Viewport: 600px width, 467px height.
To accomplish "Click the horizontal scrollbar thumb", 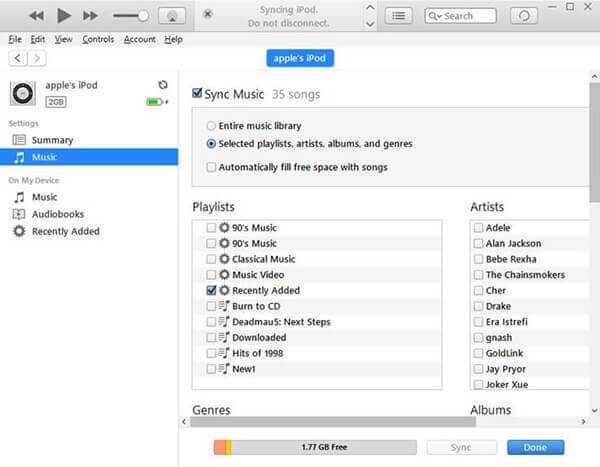I will tap(333, 421).
